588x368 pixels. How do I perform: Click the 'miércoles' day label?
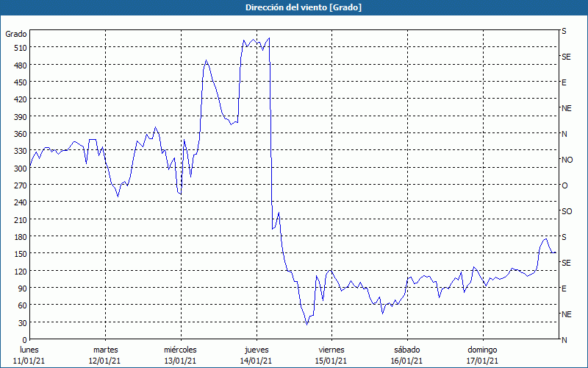pos(180,350)
